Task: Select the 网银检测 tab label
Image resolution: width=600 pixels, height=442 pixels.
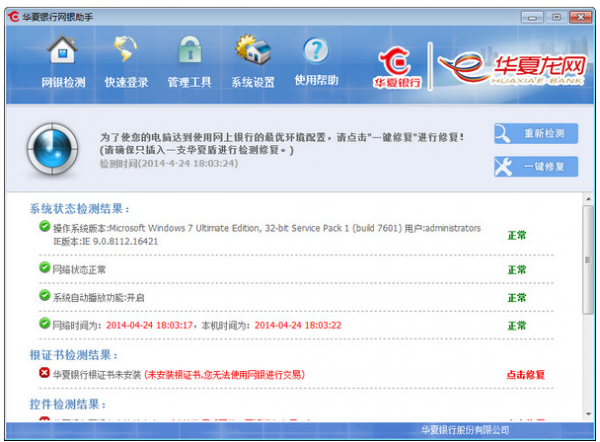Action: 63,82
